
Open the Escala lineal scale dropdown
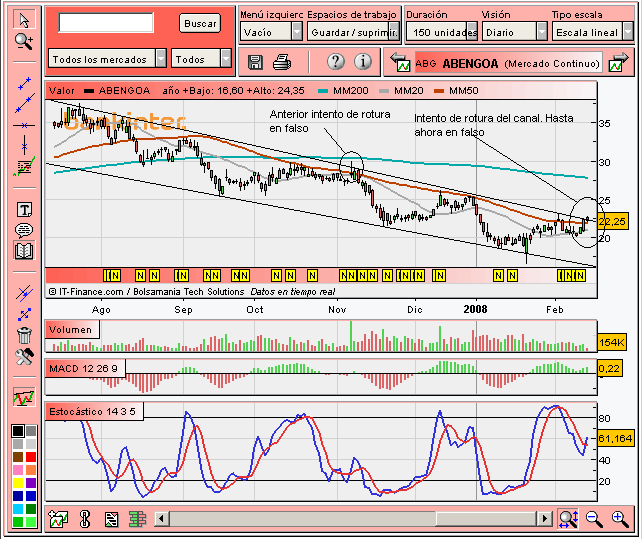coord(592,32)
